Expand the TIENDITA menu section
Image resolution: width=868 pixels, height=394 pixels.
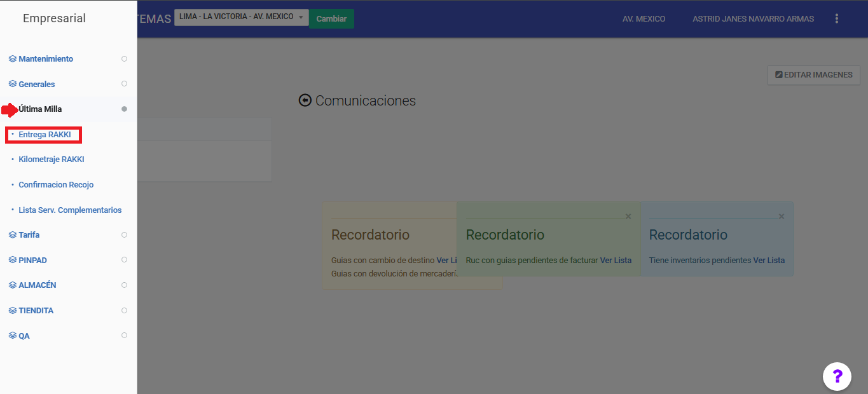tap(36, 311)
